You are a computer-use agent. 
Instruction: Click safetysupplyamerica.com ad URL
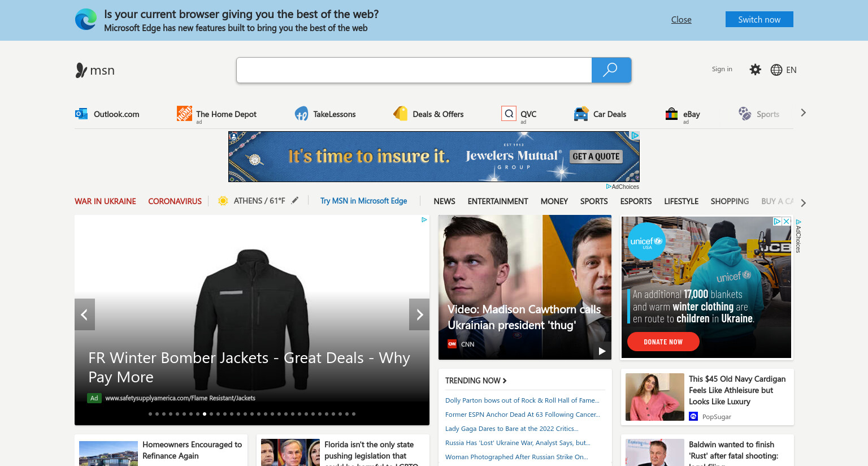[x=180, y=398]
